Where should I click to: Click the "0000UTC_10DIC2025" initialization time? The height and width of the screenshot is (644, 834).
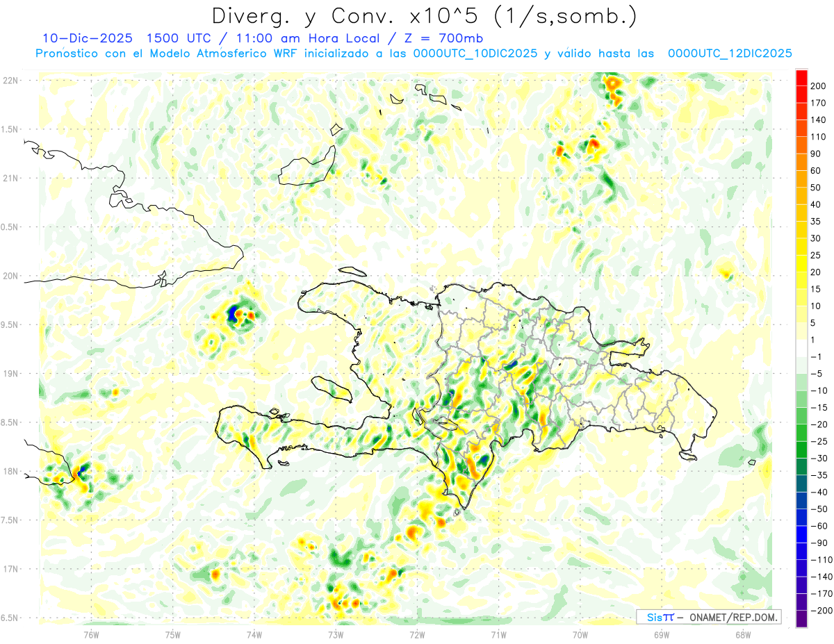(475, 53)
